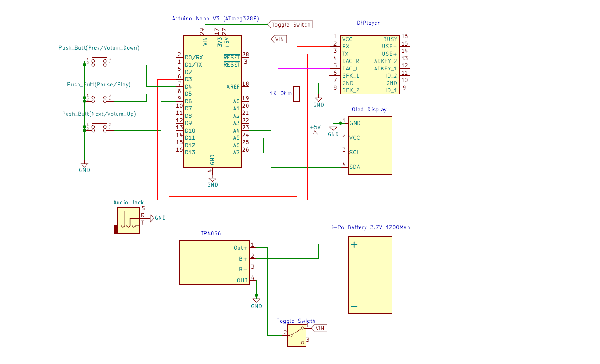
Task: Select the VCC pin on the Oled Display
Action: [355, 138]
